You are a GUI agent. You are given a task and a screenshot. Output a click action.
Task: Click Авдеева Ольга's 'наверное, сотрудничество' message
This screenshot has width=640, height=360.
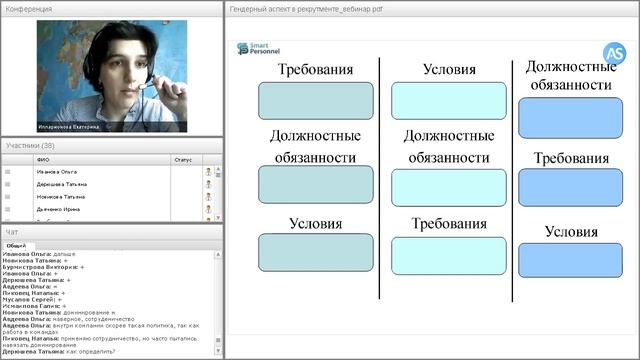(69, 319)
